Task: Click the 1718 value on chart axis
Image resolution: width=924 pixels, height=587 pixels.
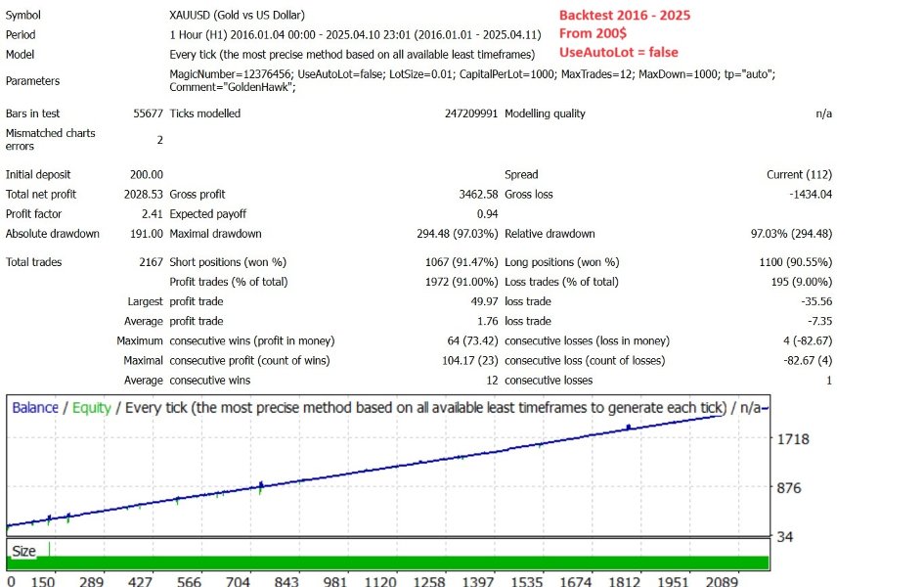Action: (793, 439)
